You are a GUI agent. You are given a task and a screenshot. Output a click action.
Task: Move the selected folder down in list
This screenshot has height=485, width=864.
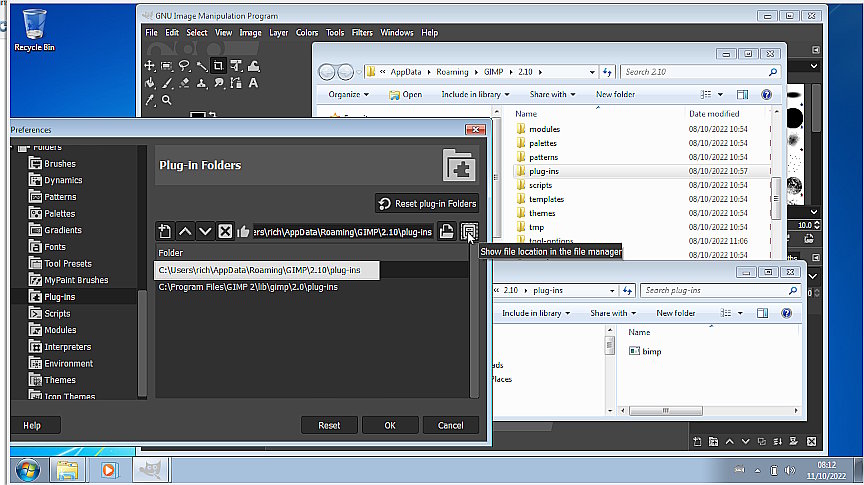click(x=205, y=231)
